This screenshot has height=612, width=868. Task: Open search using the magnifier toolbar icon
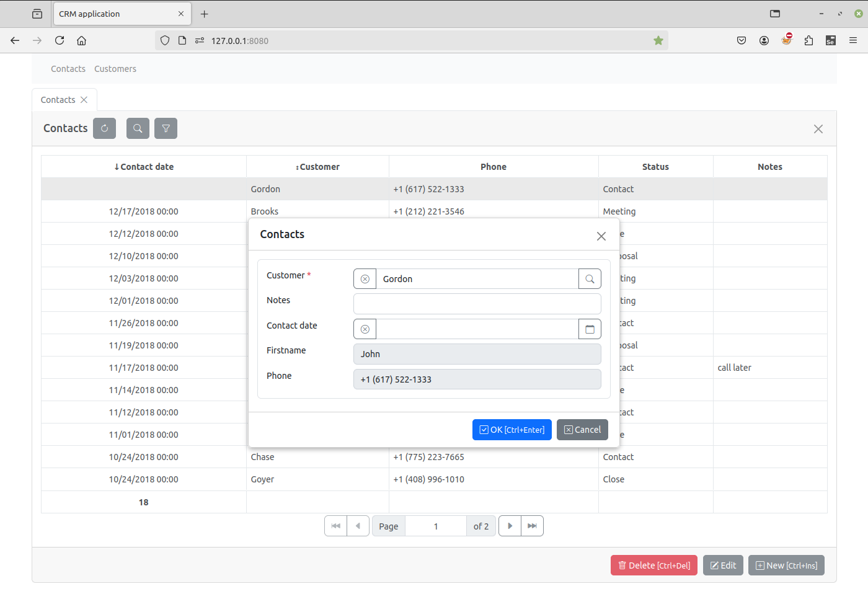(138, 128)
